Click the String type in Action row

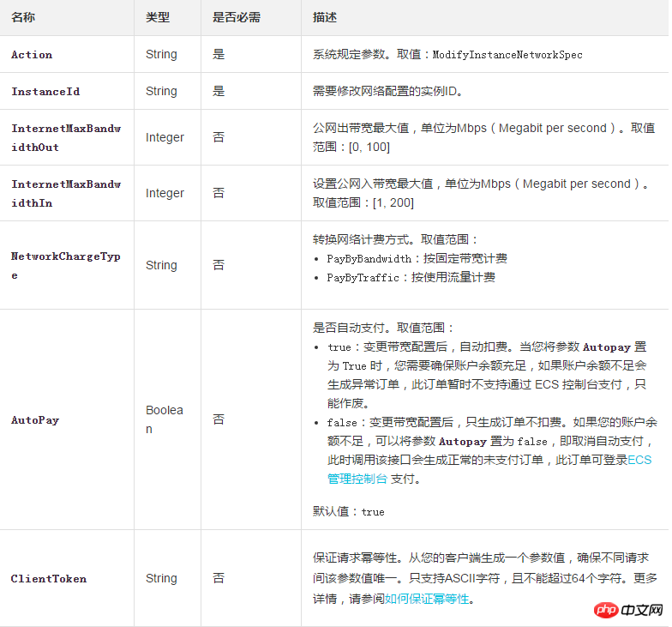[161, 55]
